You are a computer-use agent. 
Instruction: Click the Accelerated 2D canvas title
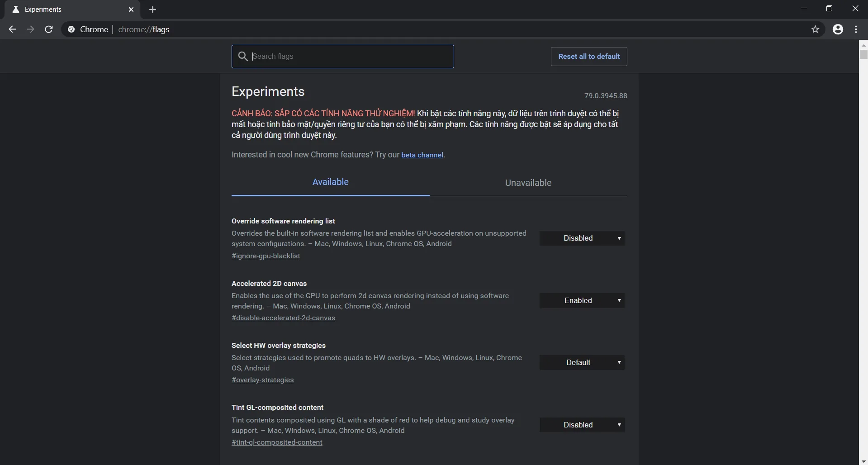[x=269, y=284]
